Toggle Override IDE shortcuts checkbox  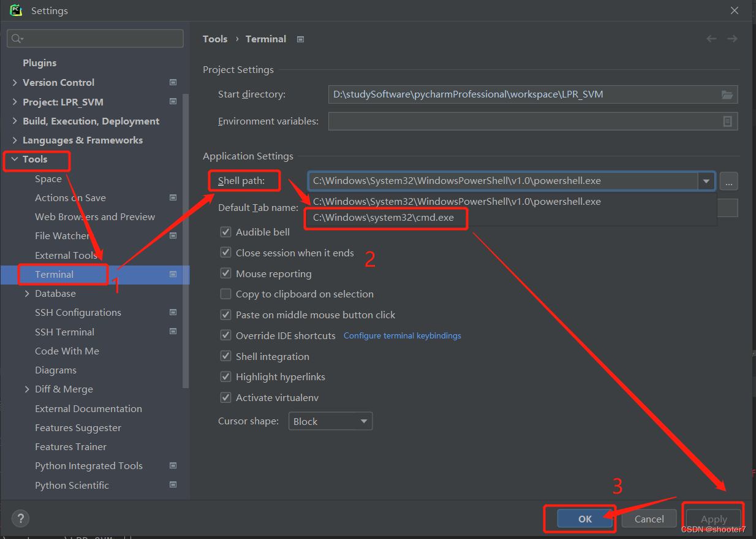226,335
